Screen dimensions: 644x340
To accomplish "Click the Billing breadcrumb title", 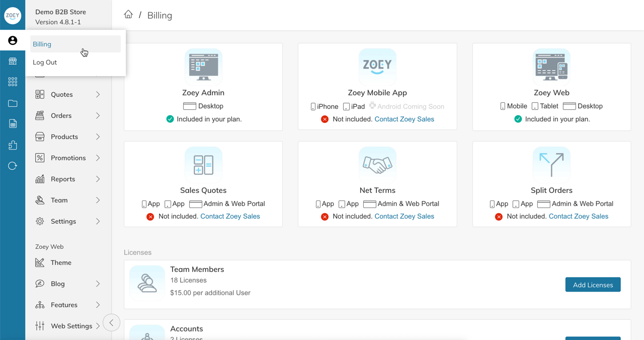I will click(159, 15).
